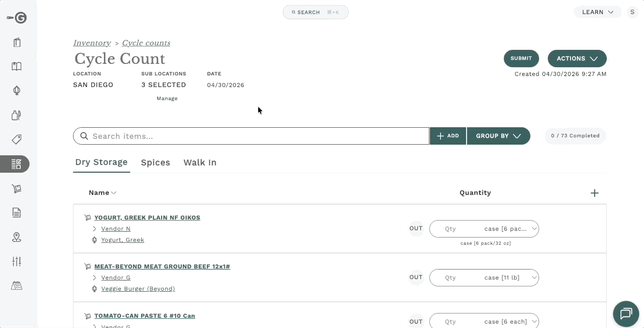
Task: Click OUT badge on Yogurt row
Action: tap(416, 228)
